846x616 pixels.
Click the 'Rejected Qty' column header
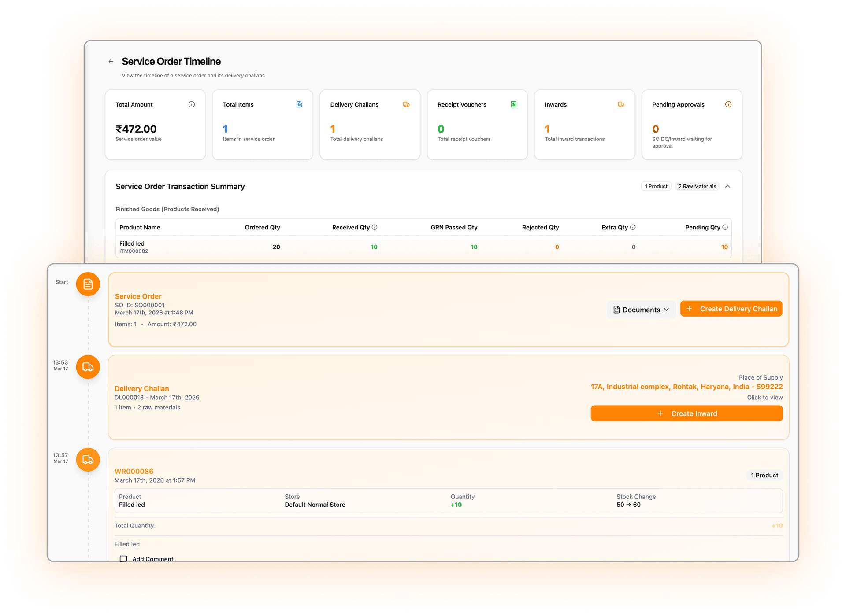pyautogui.click(x=540, y=227)
